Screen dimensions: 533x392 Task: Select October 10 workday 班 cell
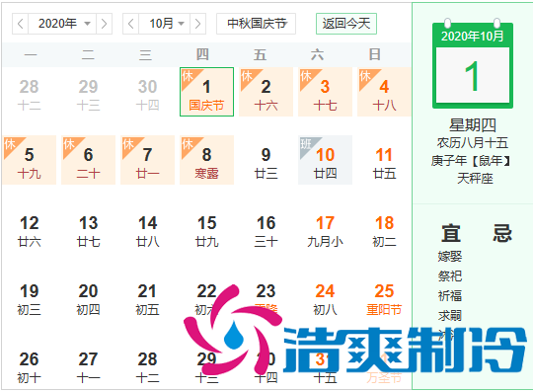point(325,160)
